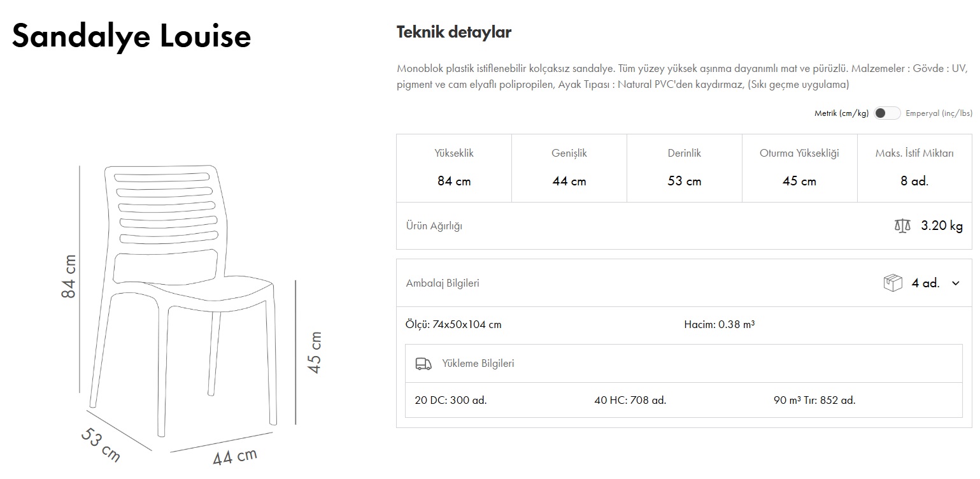Click the Ürün Ağırlığı label

pos(434,226)
